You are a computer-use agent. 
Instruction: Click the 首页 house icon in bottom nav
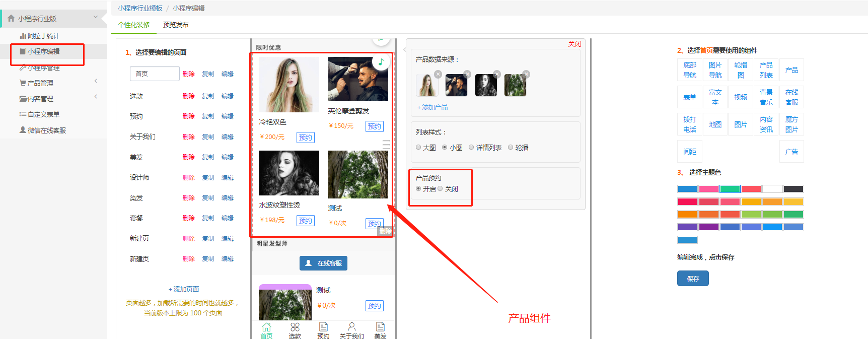click(x=266, y=327)
